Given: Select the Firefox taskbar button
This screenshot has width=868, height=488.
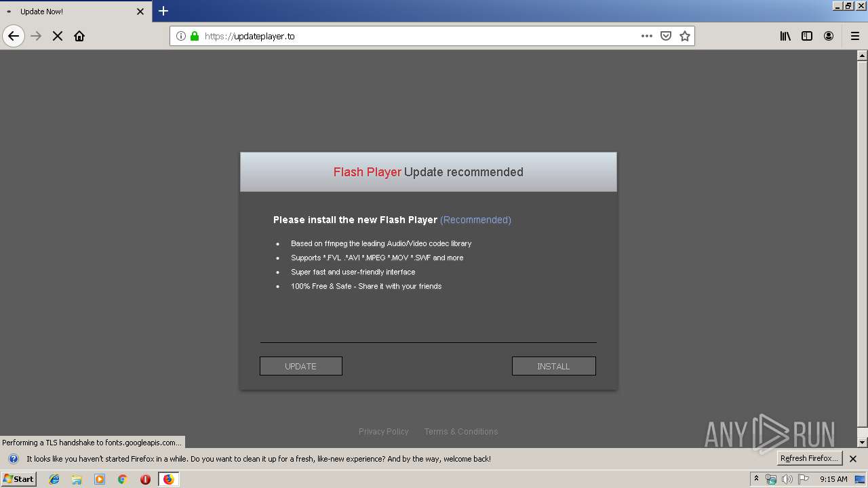Looking at the screenshot, I should 168,479.
